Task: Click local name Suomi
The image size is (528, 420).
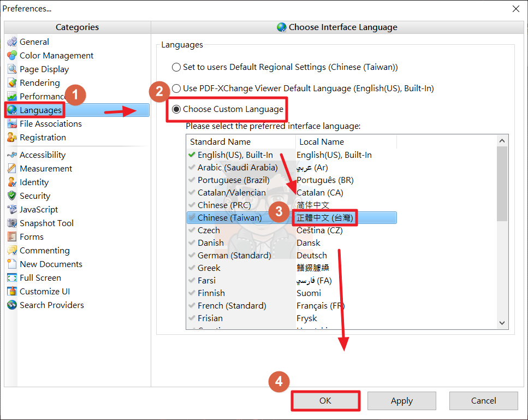Action: 309,293
